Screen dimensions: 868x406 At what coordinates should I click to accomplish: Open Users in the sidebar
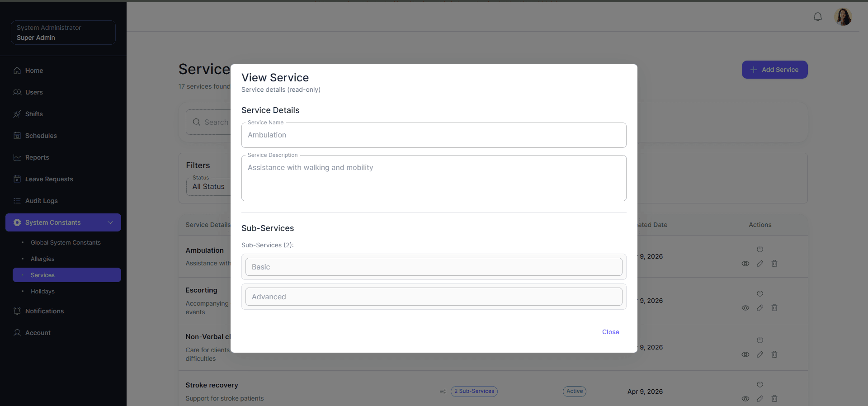point(63,92)
